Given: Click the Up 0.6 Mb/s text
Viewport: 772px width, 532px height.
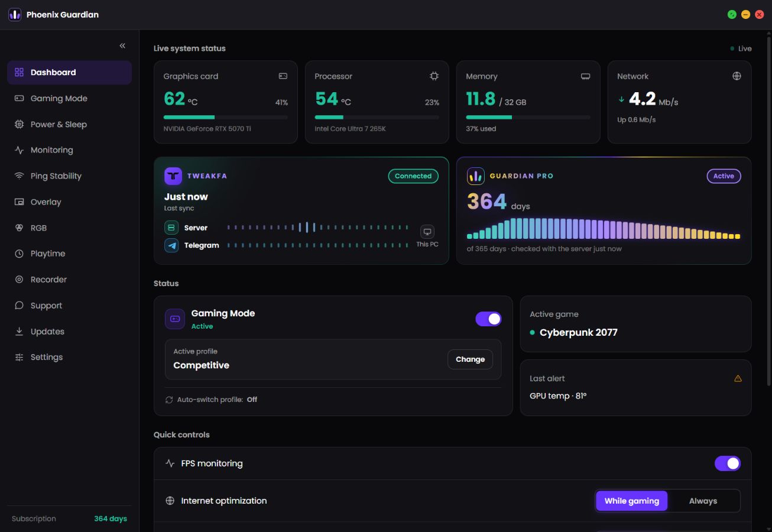Looking at the screenshot, I should [x=637, y=119].
